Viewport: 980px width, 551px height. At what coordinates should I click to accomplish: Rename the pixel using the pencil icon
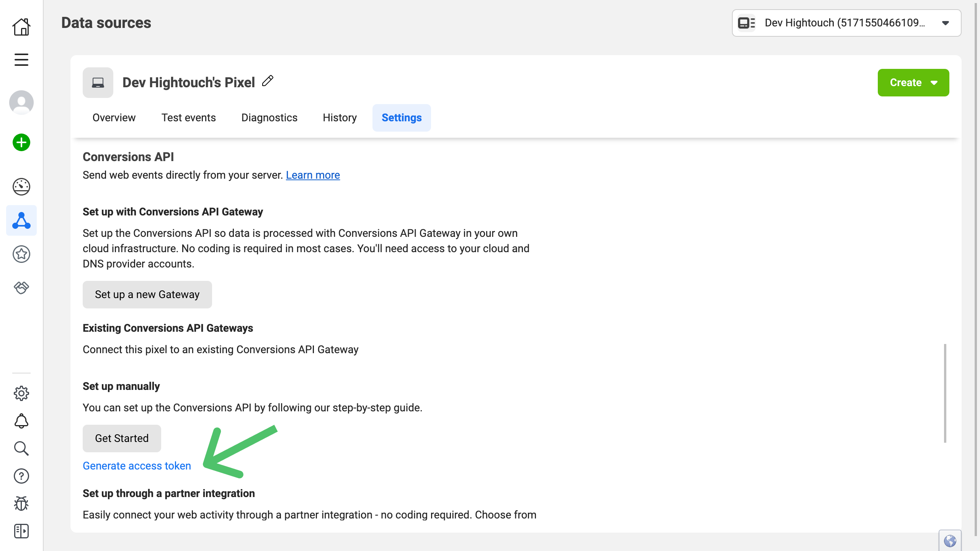pyautogui.click(x=268, y=81)
